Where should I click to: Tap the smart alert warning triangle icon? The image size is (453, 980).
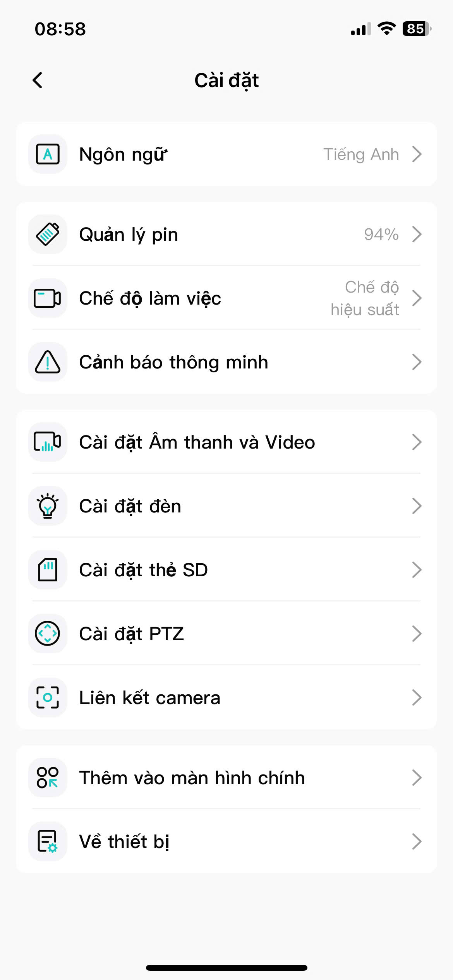(x=48, y=362)
